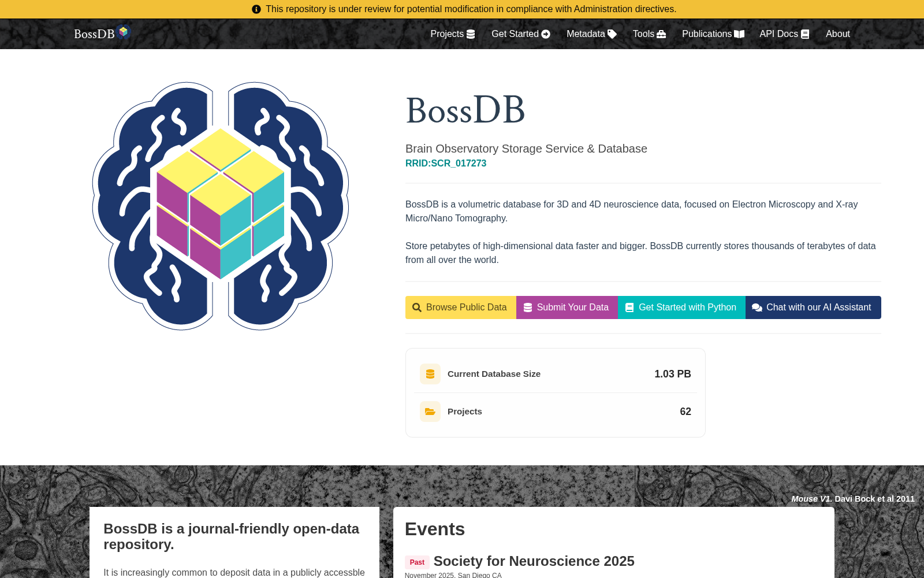Go to the Metadata nav item
The width and height of the screenshot is (924, 578).
[x=591, y=34]
